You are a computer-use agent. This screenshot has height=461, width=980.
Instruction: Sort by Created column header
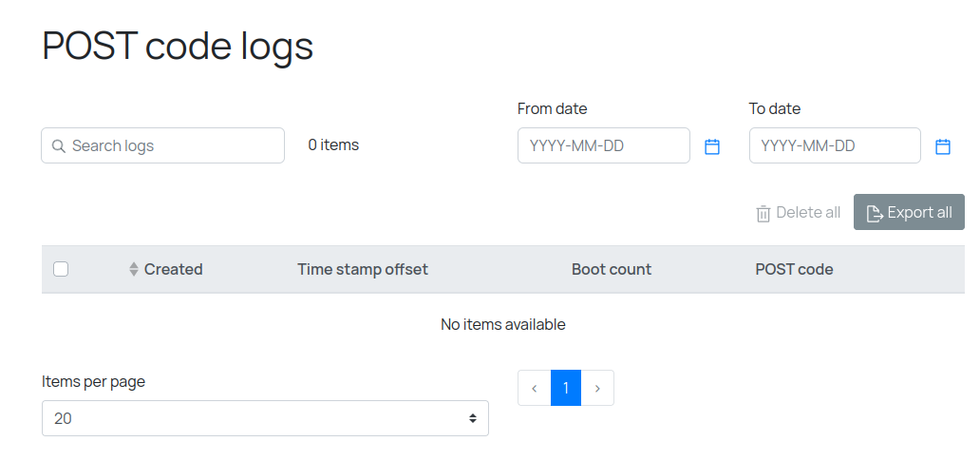pyautogui.click(x=174, y=270)
